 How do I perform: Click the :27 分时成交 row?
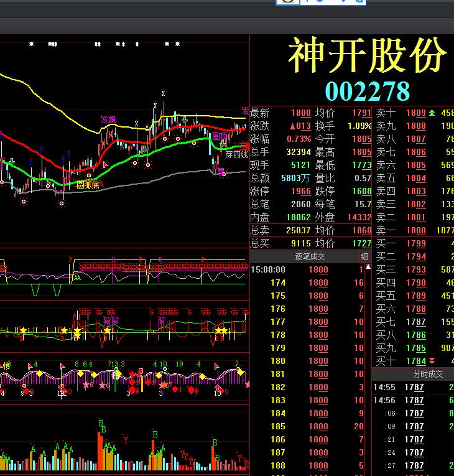[413, 465]
